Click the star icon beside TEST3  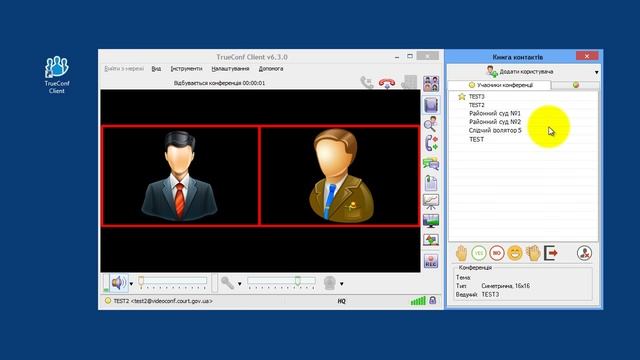coord(462,97)
